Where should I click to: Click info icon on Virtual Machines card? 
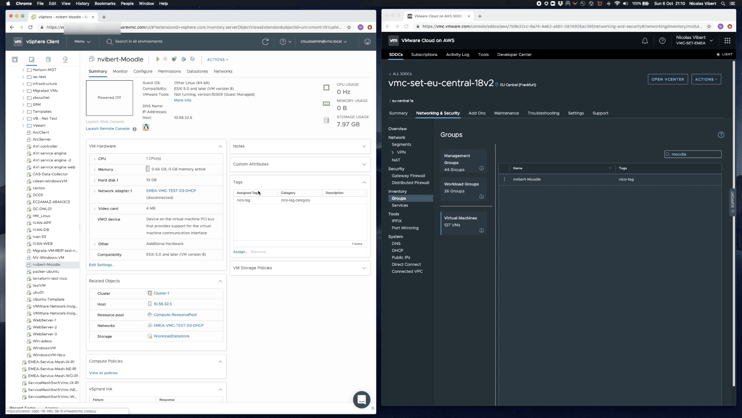pyautogui.click(x=481, y=230)
